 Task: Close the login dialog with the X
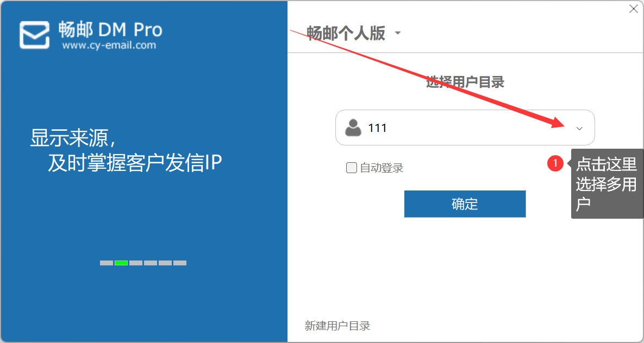[x=633, y=9]
